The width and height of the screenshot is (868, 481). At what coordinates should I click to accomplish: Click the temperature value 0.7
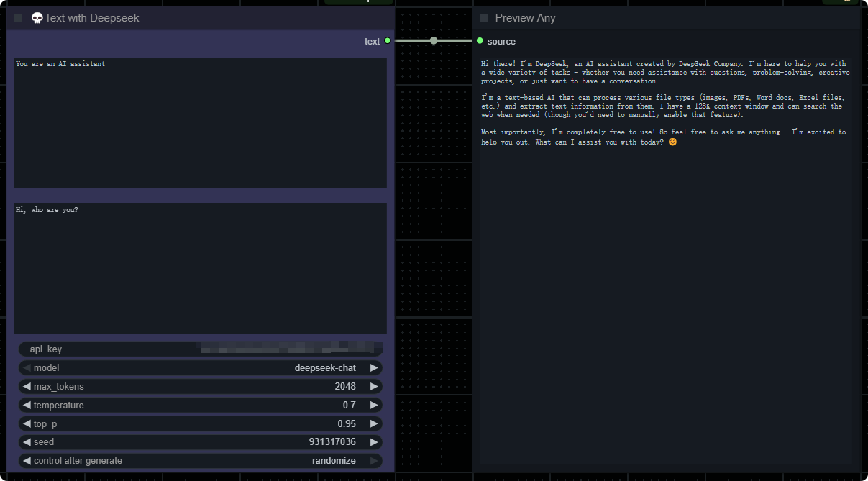(349, 406)
